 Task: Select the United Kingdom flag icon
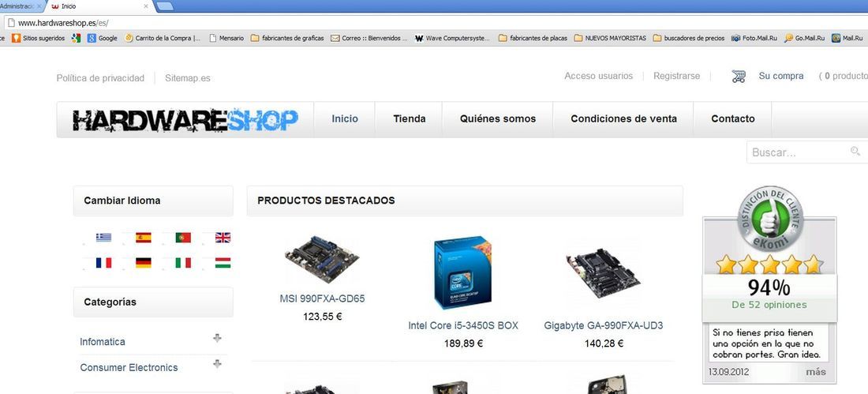pyautogui.click(x=223, y=237)
